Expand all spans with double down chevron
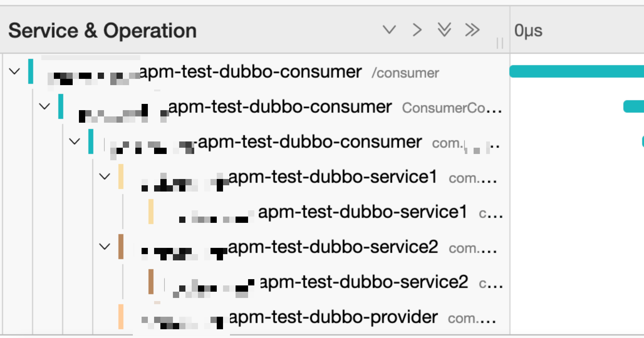This screenshot has width=644, height=338. [x=444, y=30]
